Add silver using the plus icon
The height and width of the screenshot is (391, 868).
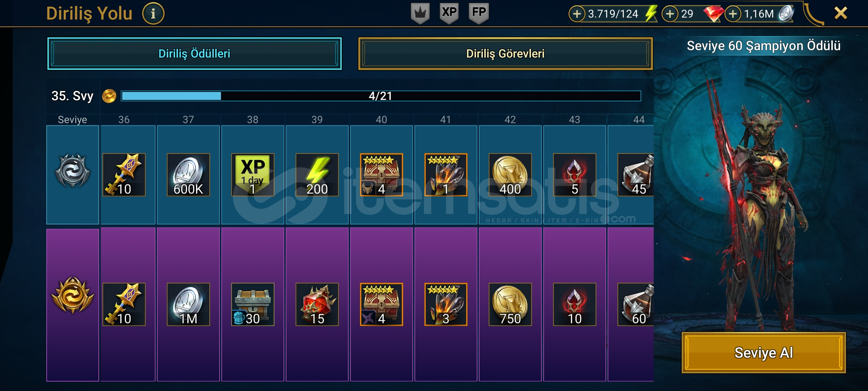(x=733, y=14)
